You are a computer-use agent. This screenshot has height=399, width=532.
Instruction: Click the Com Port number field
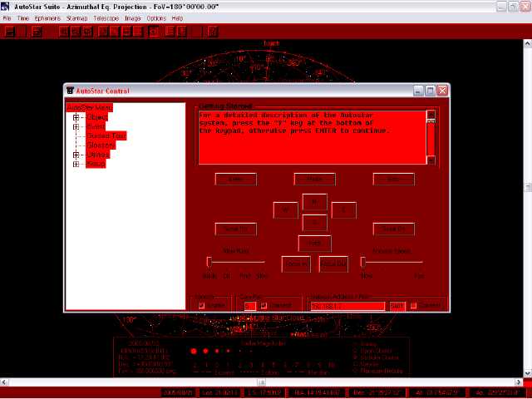250,306
